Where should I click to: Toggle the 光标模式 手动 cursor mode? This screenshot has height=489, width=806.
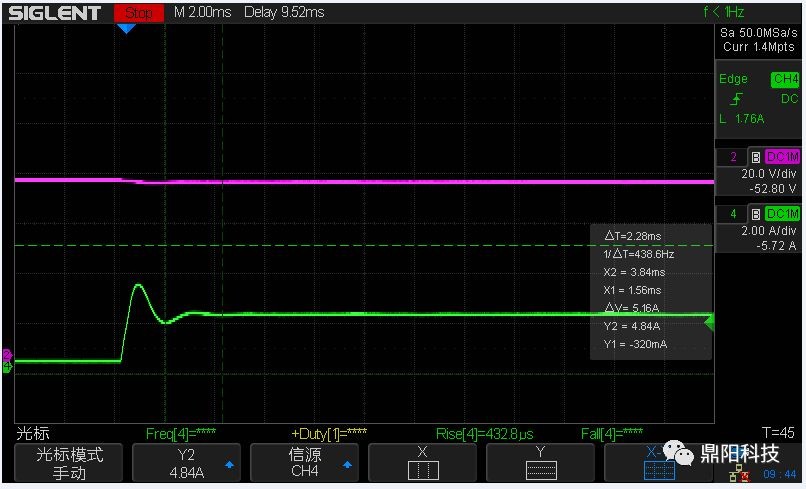point(70,463)
